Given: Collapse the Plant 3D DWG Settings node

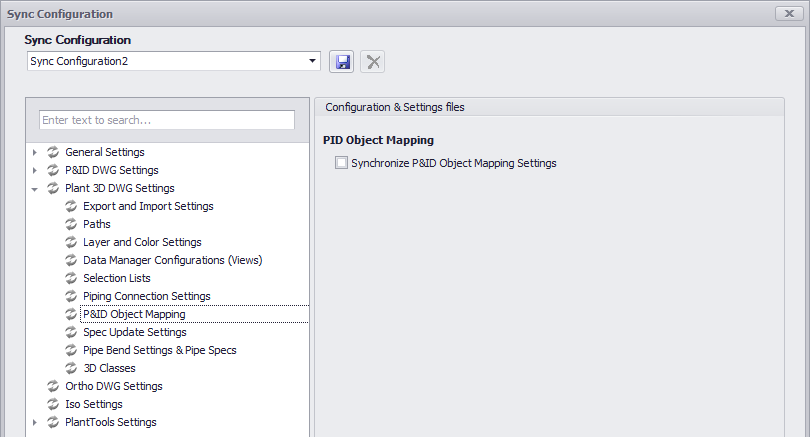Looking at the screenshot, I should point(35,189).
